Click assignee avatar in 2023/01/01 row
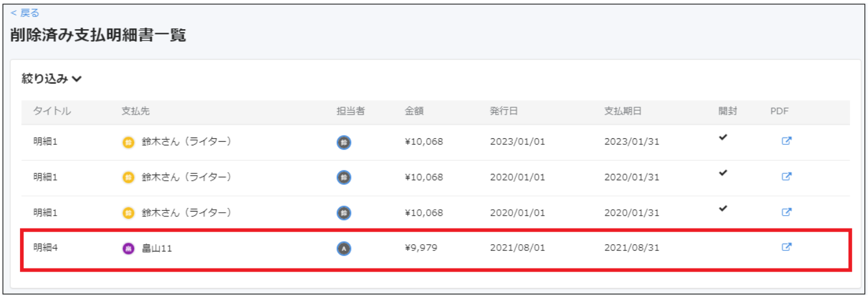868x300 pixels. point(344,142)
